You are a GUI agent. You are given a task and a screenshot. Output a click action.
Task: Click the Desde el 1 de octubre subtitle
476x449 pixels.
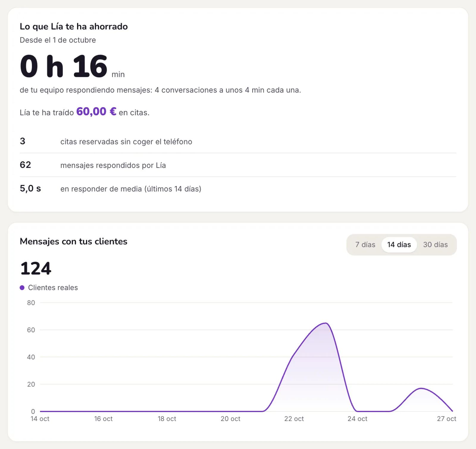coord(58,40)
